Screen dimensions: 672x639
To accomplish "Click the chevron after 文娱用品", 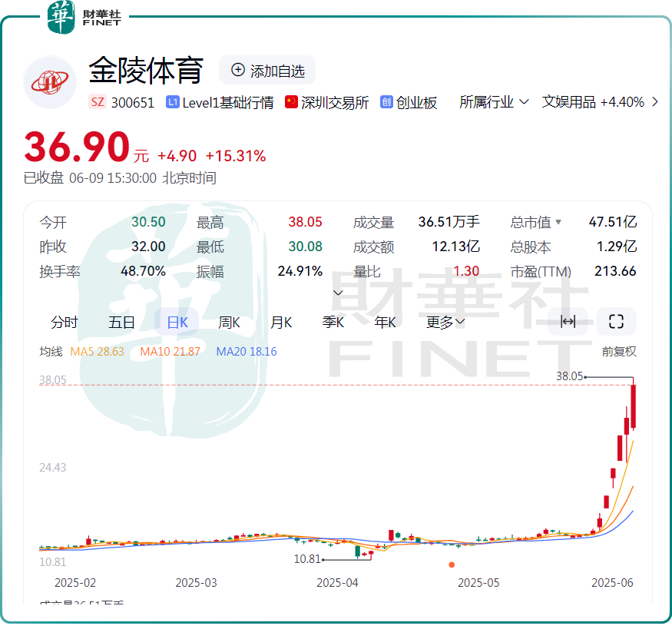I will point(655,102).
